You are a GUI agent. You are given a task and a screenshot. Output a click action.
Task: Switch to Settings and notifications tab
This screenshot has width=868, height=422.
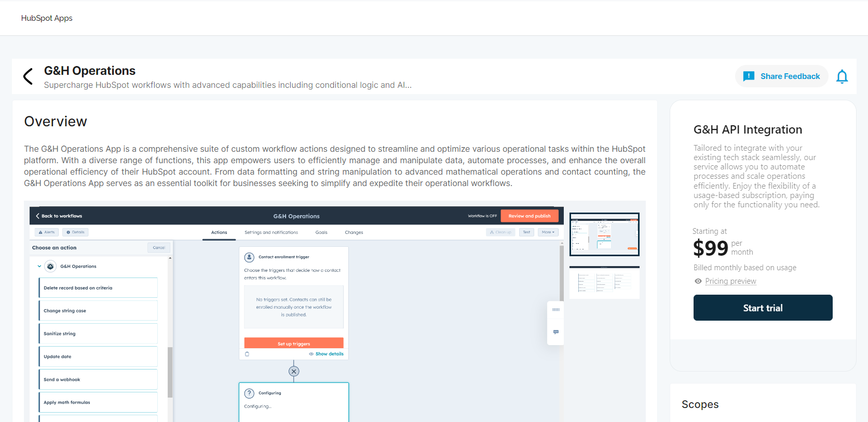271,232
